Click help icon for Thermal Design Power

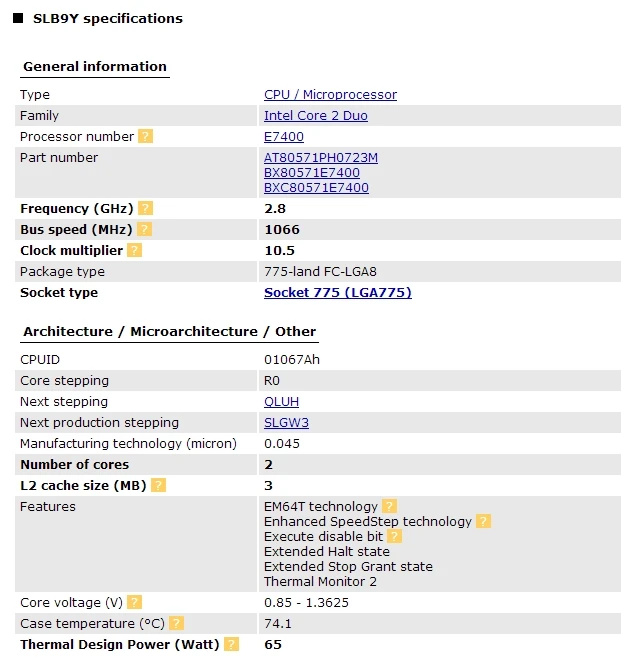[231, 644]
